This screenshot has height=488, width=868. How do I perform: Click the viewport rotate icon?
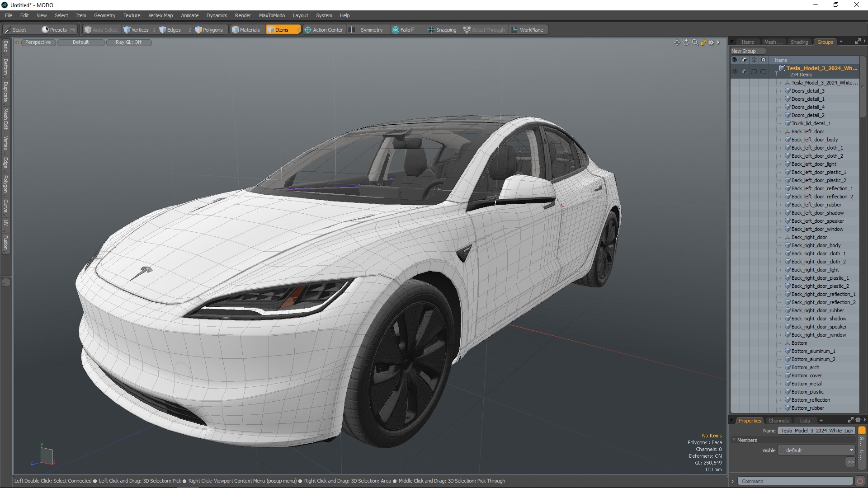coord(686,42)
